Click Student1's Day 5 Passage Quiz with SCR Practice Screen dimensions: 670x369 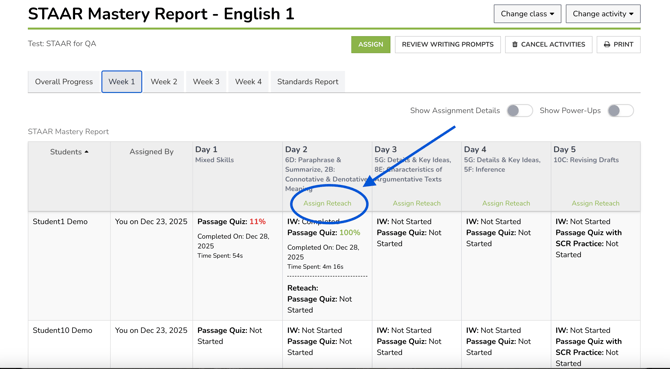point(588,243)
